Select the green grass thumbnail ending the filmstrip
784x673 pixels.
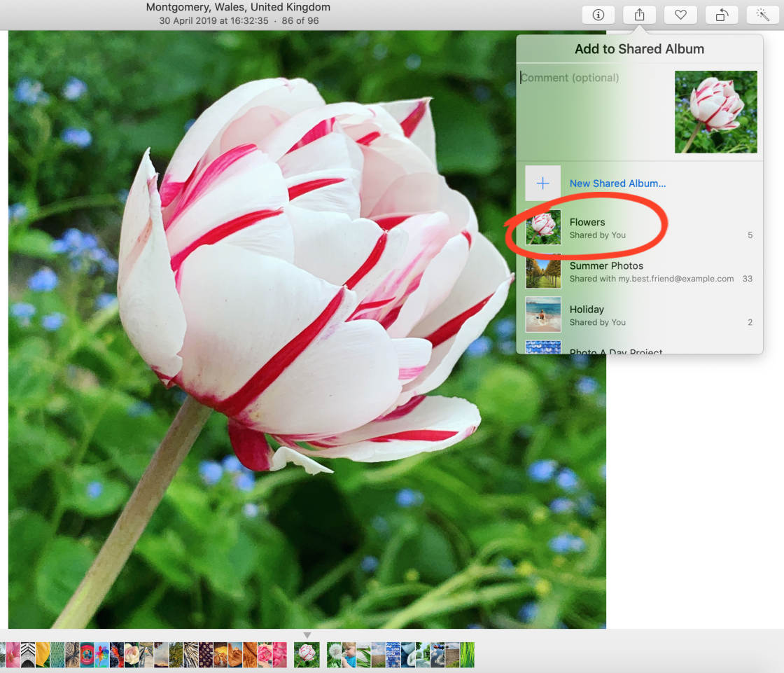click(x=467, y=655)
